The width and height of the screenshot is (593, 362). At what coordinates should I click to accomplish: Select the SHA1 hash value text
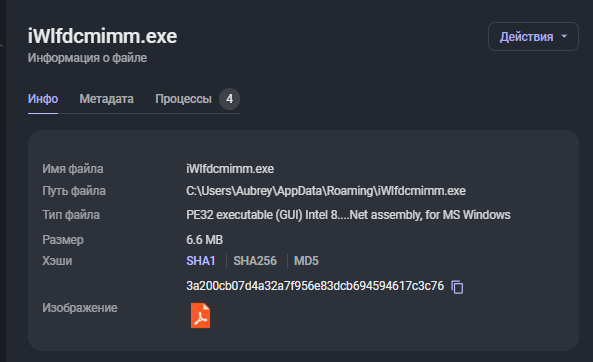coord(315,286)
